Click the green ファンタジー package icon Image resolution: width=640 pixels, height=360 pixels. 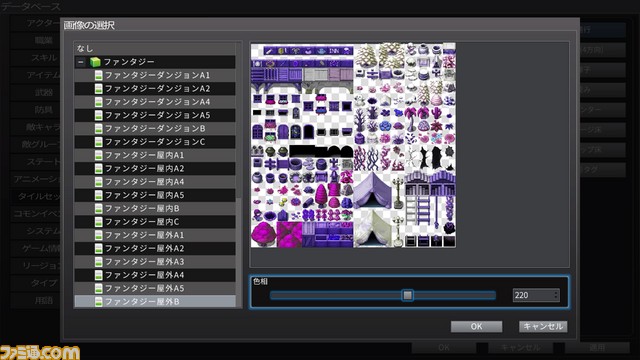[95, 62]
